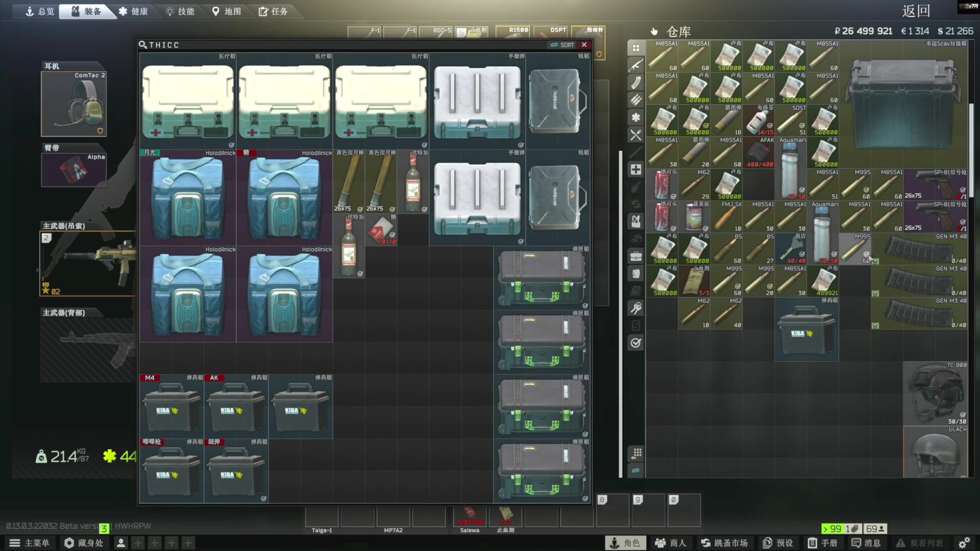Filter stash by keys icon
This screenshot has width=980, height=551.
636,308
